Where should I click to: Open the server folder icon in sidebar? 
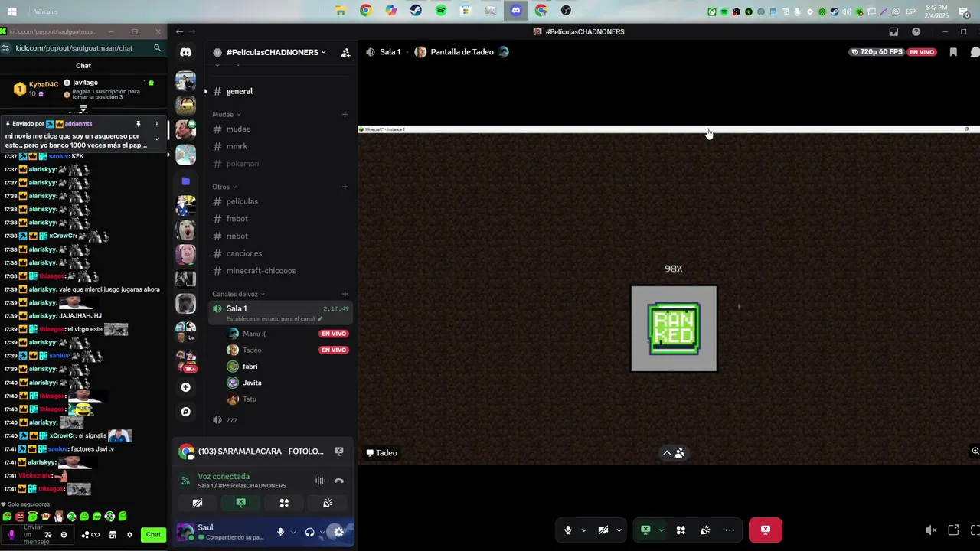coord(185,181)
